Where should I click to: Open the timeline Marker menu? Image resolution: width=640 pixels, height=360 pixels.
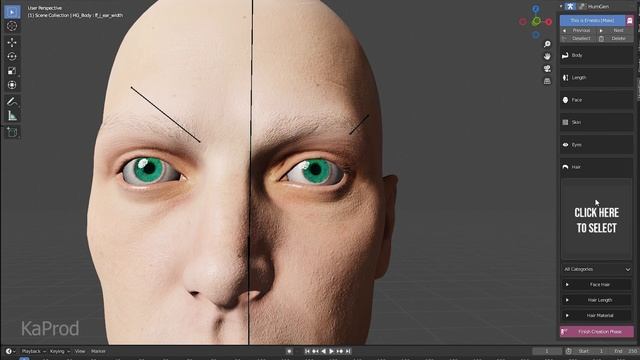click(x=98, y=351)
